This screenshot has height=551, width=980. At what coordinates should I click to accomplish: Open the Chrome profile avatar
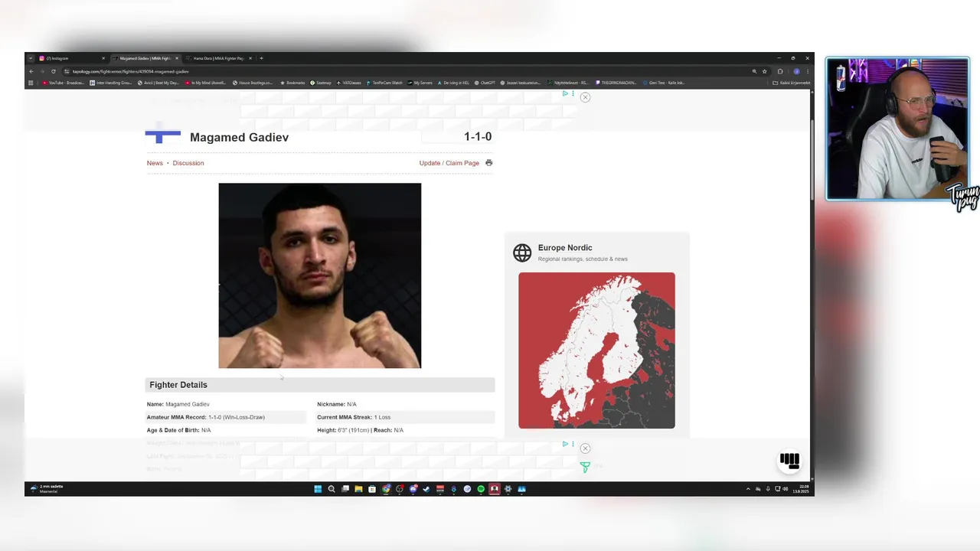796,71
